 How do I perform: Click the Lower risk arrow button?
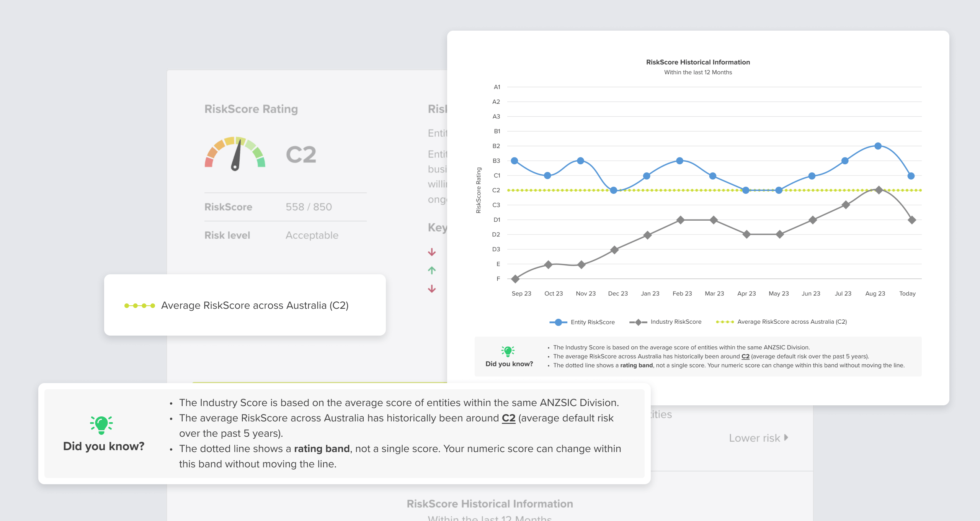tap(786, 438)
